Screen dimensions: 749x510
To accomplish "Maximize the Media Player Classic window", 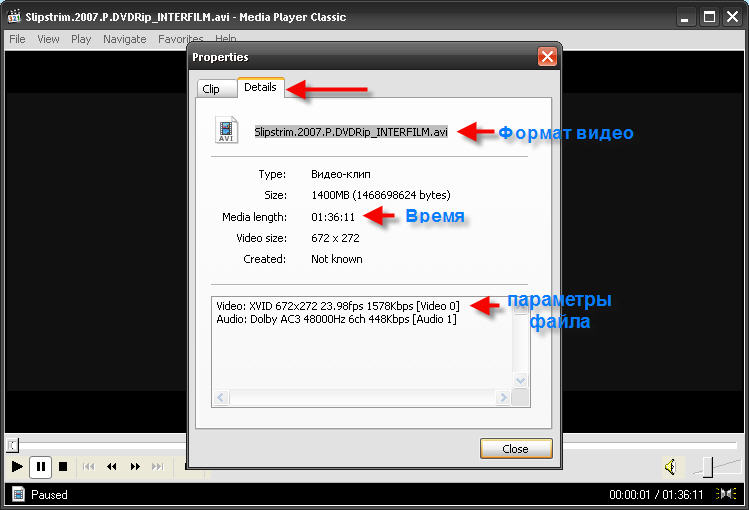I will pyautogui.click(x=709, y=17).
